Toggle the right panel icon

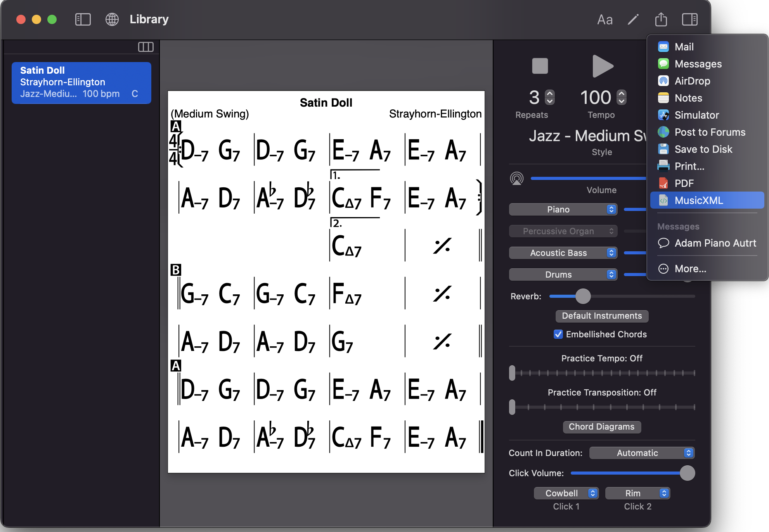point(689,19)
